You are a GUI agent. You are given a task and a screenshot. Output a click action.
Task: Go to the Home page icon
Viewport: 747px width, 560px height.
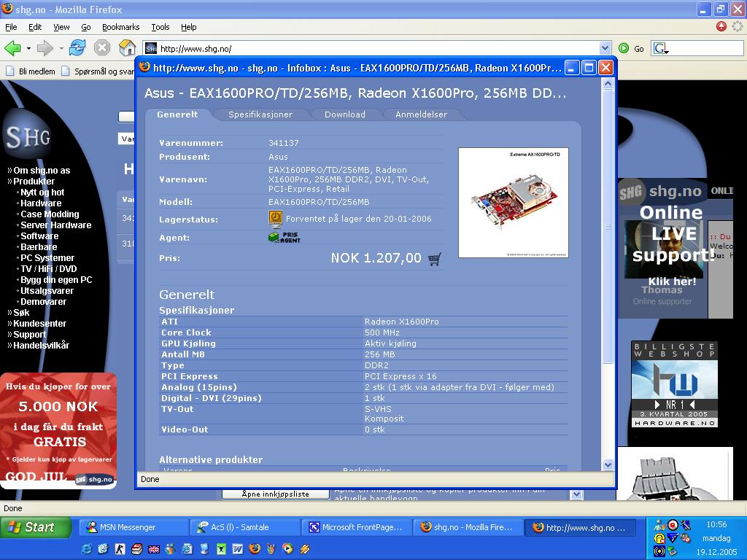(127, 48)
